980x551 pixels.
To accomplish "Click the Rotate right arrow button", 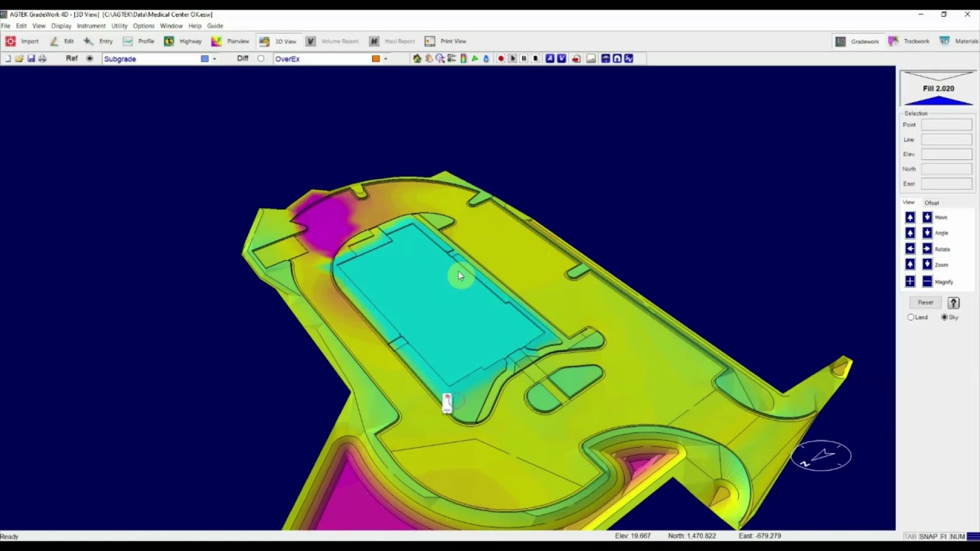I will [x=927, y=249].
